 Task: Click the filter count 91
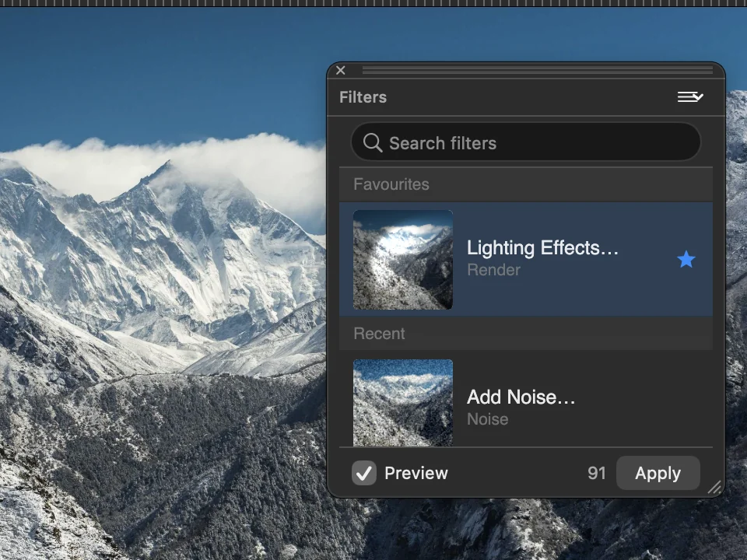point(597,474)
